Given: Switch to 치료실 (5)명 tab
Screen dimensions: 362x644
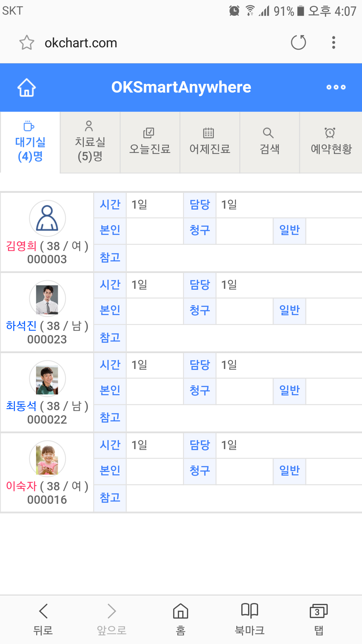Looking at the screenshot, I should tap(90, 143).
